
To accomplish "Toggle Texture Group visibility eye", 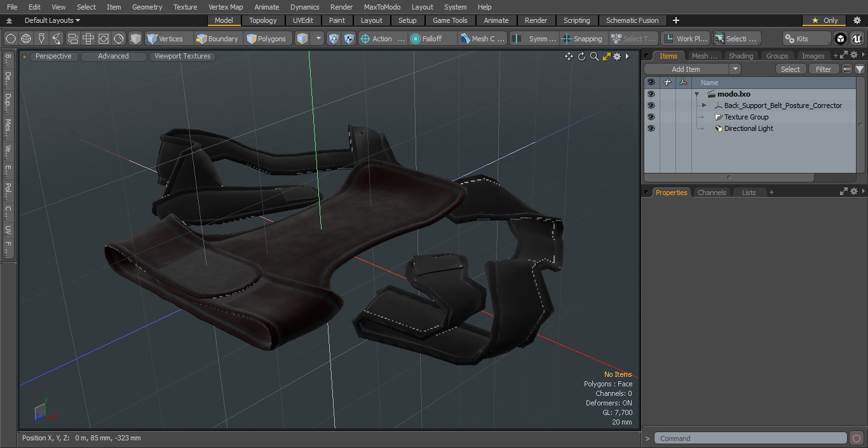I will (x=651, y=117).
